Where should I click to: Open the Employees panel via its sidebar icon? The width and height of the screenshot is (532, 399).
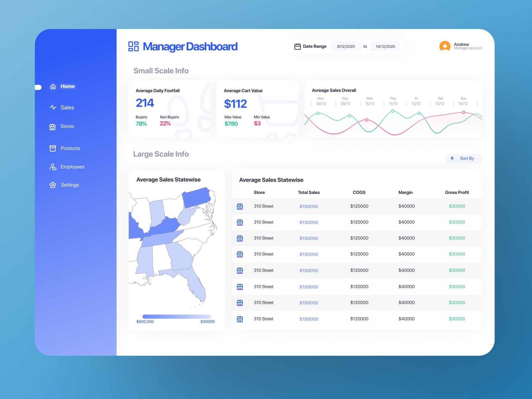point(53,167)
